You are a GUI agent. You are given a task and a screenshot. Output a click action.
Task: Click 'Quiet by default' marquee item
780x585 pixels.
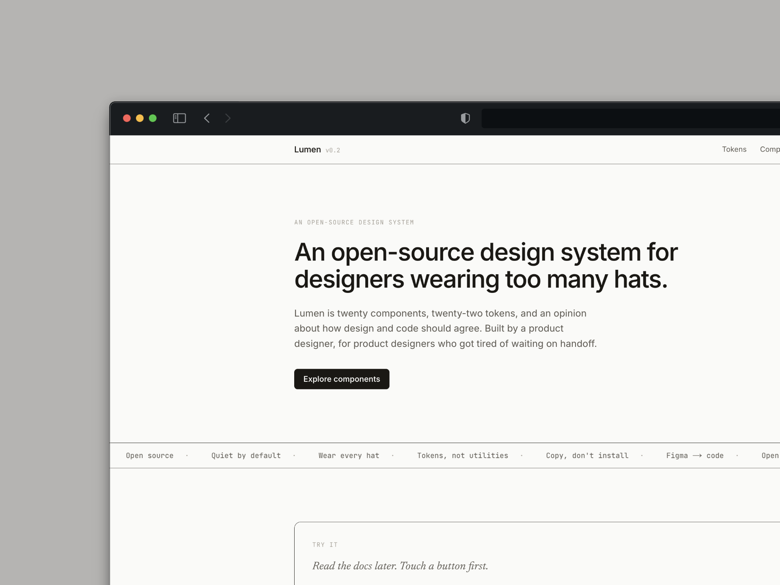pyautogui.click(x=246, y=456)
